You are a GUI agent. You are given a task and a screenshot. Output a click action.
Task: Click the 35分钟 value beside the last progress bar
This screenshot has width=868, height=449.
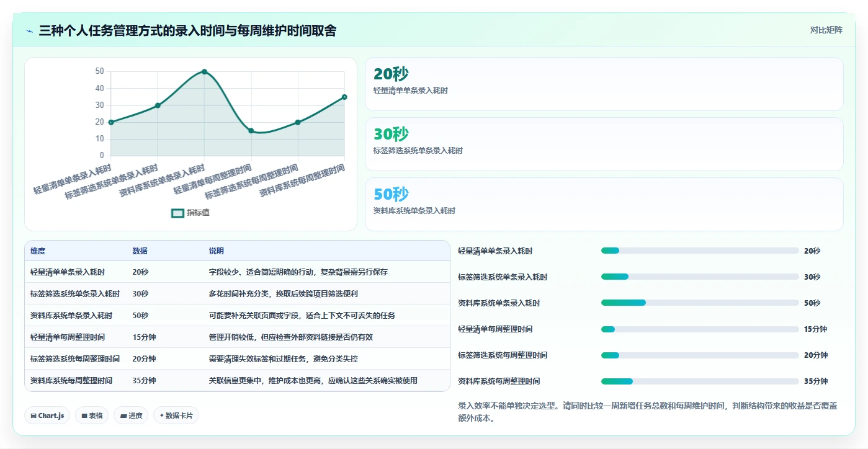coord(816,381)
